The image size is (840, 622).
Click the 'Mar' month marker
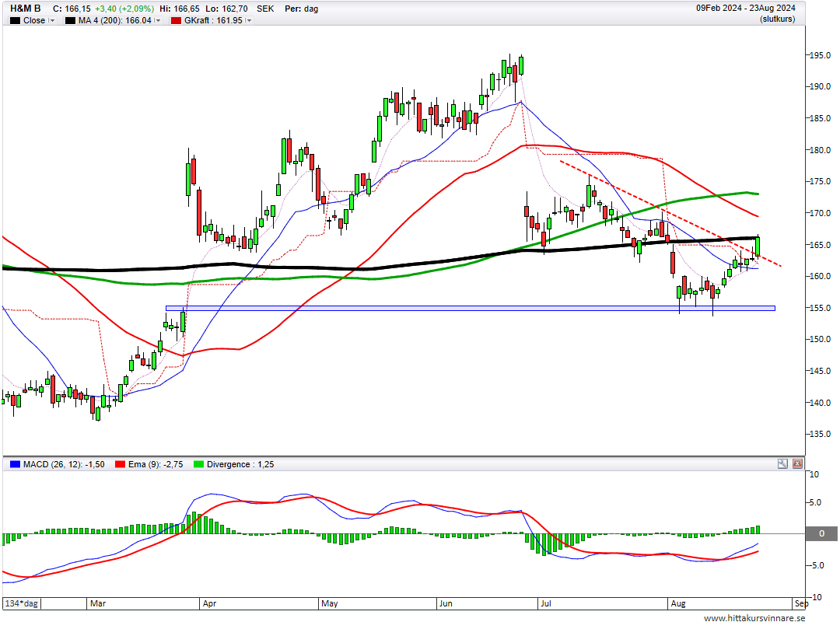(x=98, y=603)
